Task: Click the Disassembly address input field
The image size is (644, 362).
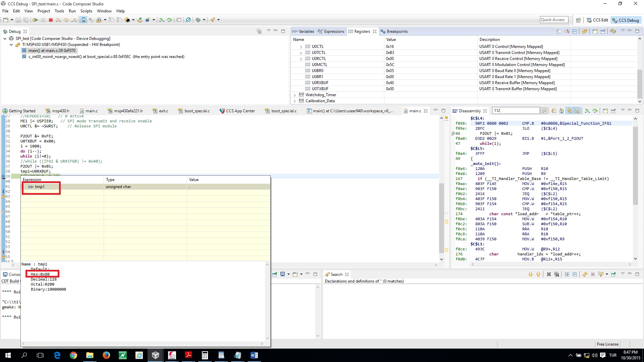Action: [516, 111]
